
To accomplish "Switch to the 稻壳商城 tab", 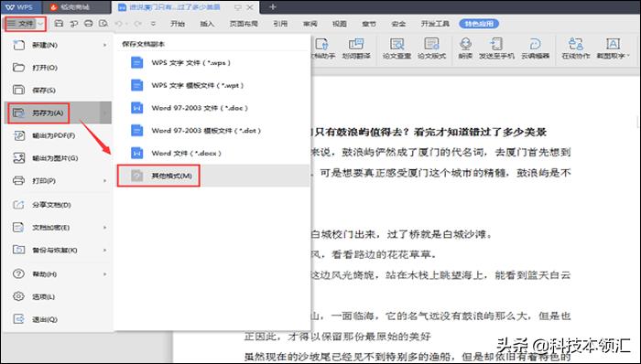I will tap(76, 7).
